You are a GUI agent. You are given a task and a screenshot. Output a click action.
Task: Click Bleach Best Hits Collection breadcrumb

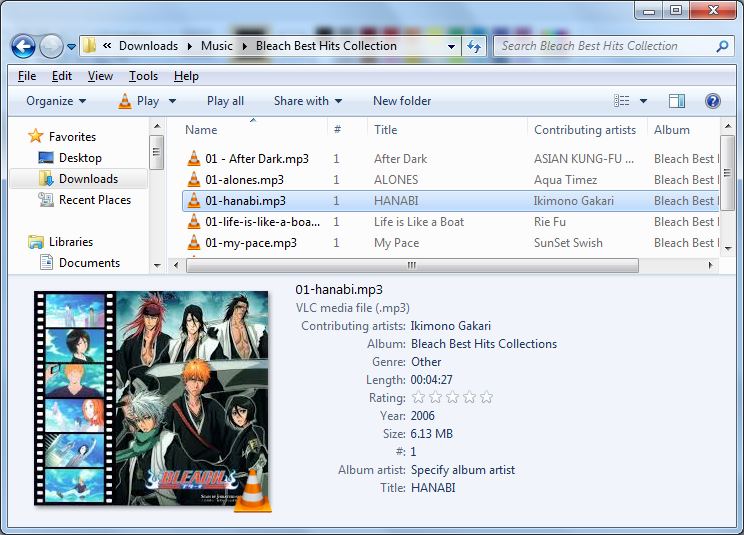tap(326, 46)
